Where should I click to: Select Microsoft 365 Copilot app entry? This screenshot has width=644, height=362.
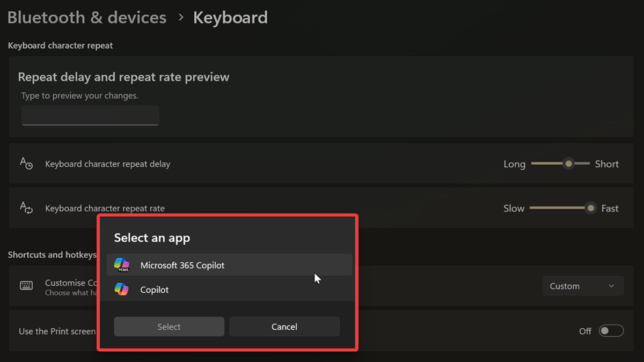229,265
